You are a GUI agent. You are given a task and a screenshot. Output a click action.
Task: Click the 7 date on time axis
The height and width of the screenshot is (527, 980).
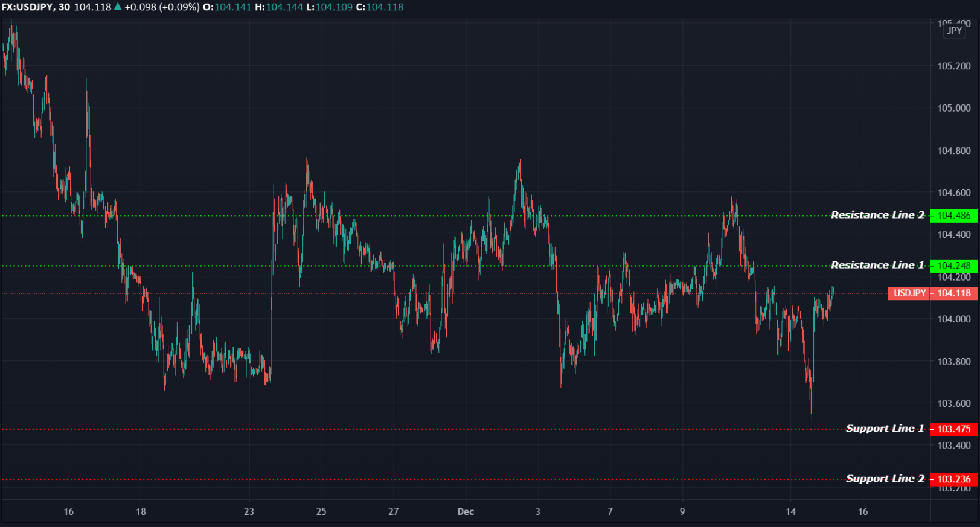pos(610,512)
